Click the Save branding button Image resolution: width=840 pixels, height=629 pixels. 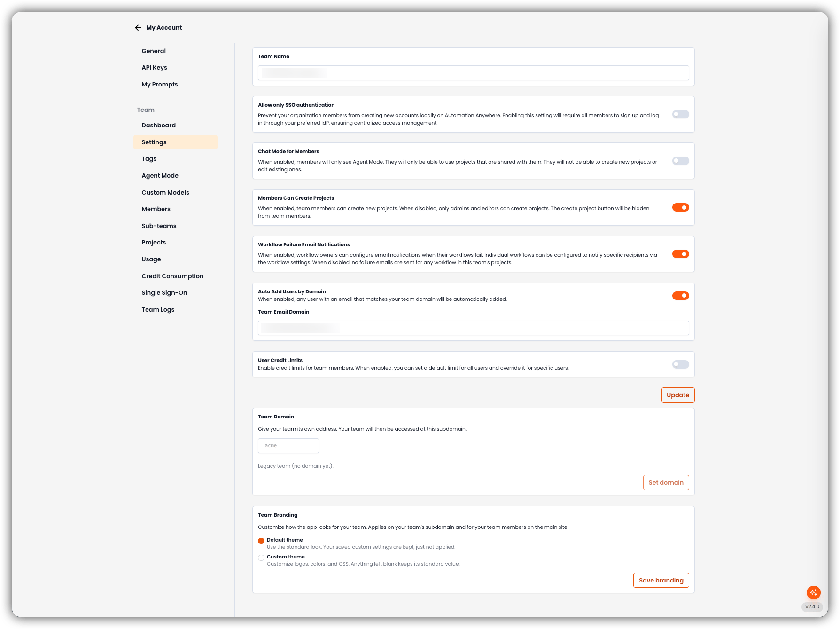pyautogui.click(x=661, y=581)
